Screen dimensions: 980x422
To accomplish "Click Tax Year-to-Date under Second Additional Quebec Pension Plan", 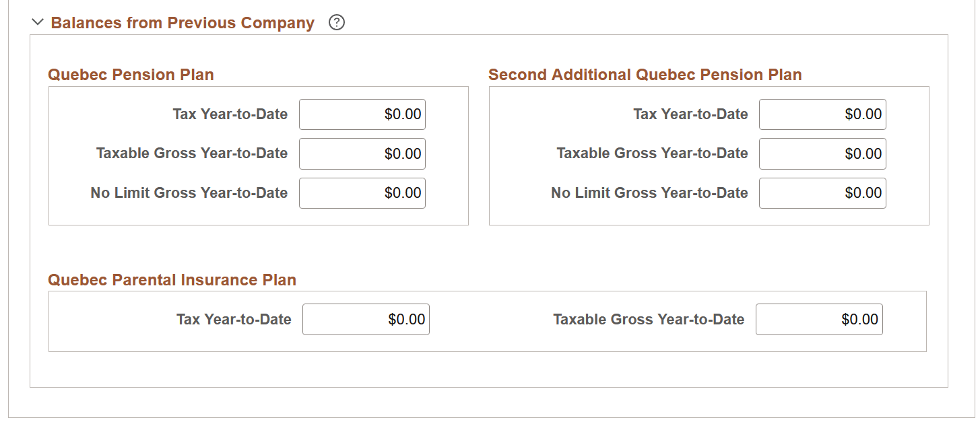I will tap(822, 114).
